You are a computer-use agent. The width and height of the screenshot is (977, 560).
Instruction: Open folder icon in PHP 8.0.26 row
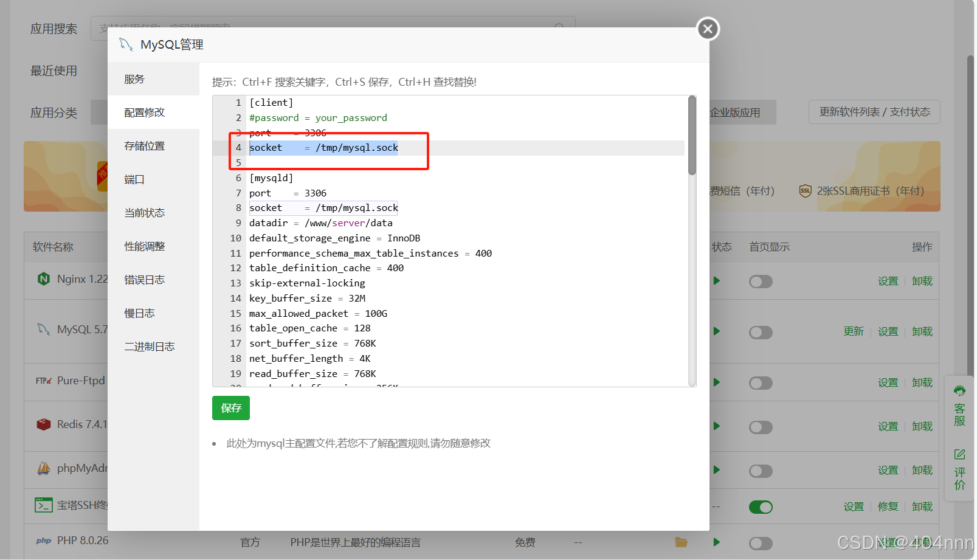tap(681, 542)
